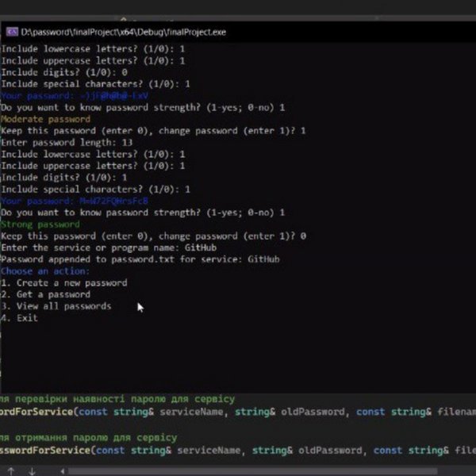Click menu line '1. Create a new password'
This screenshot has height=476, width=476.
pos(64,282)
